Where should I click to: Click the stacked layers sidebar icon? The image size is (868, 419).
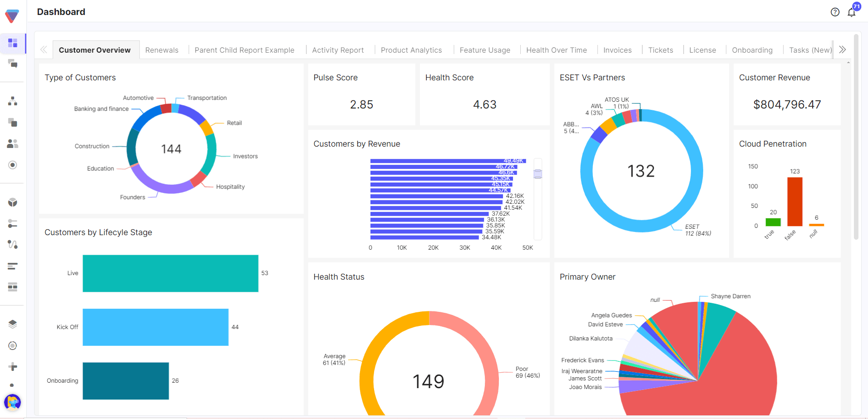[x=13, y=324]
